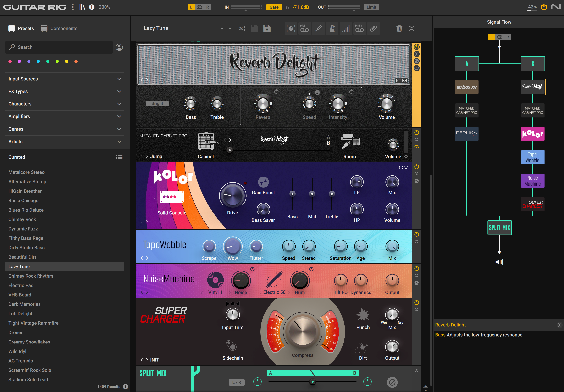Toggle Kolor module power
564x392 pixels.
[417, 167]
